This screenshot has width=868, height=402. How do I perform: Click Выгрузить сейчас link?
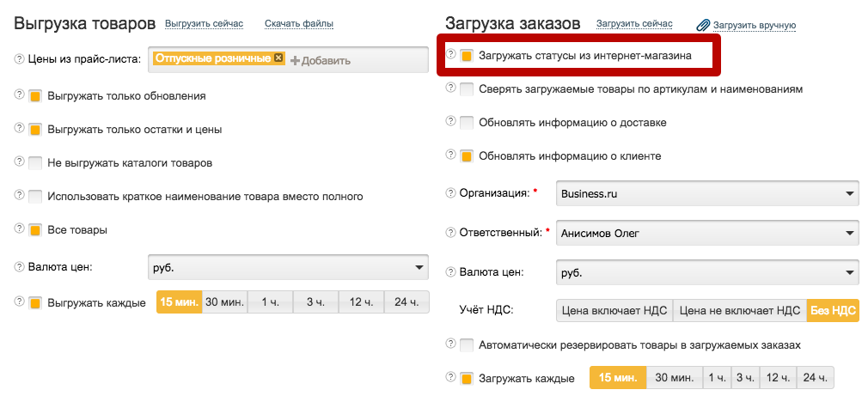click(204, 24)
